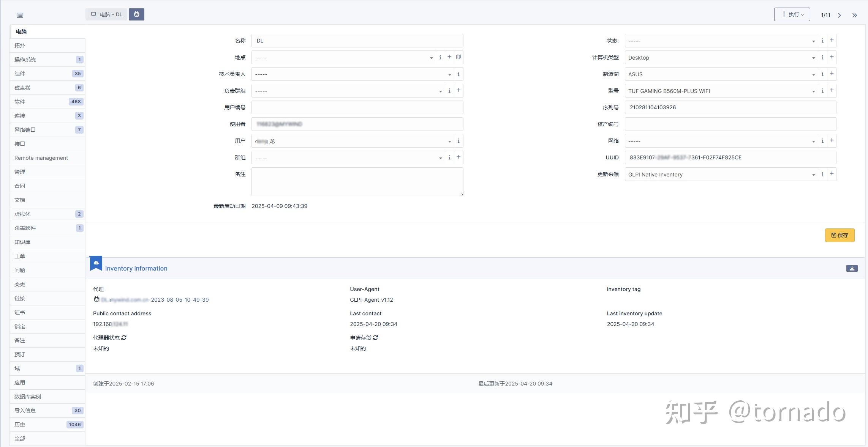Click the 保存 save button
This screenshot has height=447, width=868.
(840, 235)
